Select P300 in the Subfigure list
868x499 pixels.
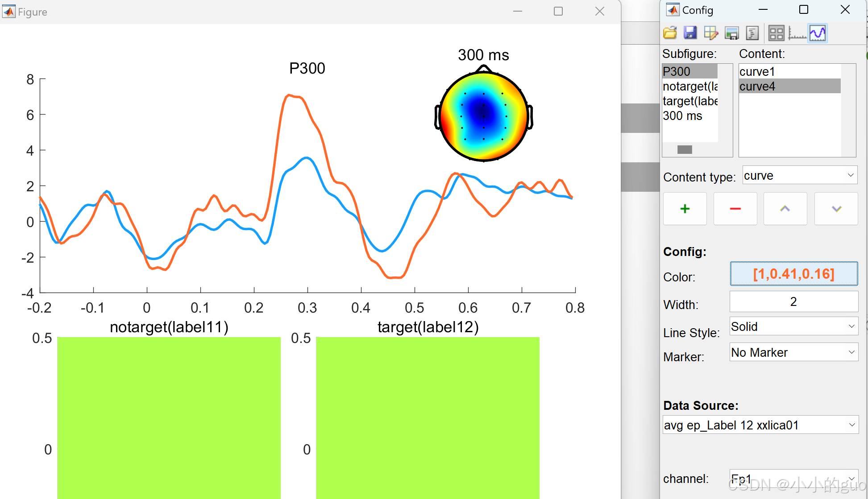tap(690, 71)
